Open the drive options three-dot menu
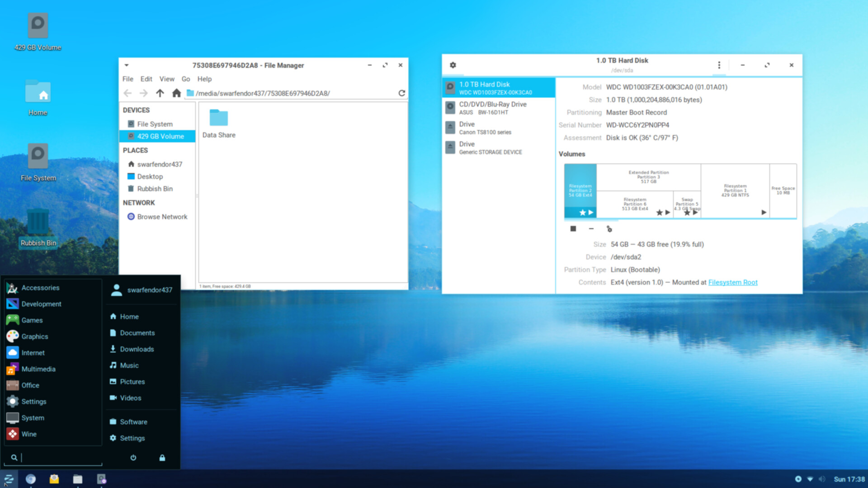Viewport: 868px width, 488px height. pyautogui.click(x=719, y=65)
